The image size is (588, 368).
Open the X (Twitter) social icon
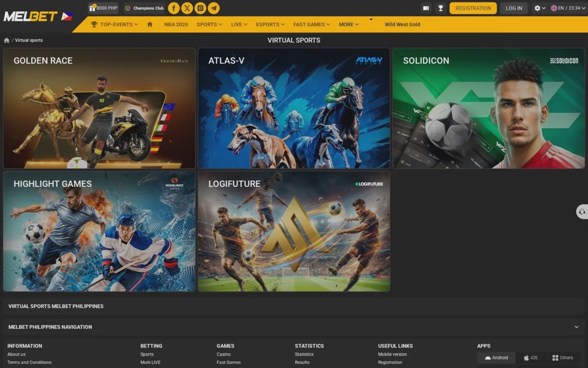coord(187,8)
